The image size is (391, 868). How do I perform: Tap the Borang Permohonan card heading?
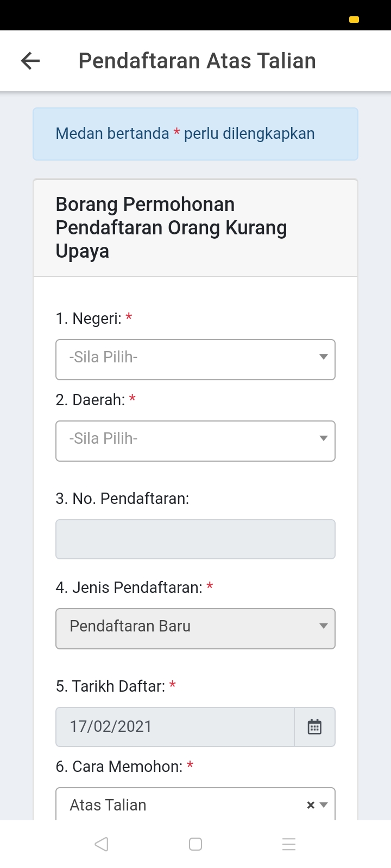click(172, 228)
